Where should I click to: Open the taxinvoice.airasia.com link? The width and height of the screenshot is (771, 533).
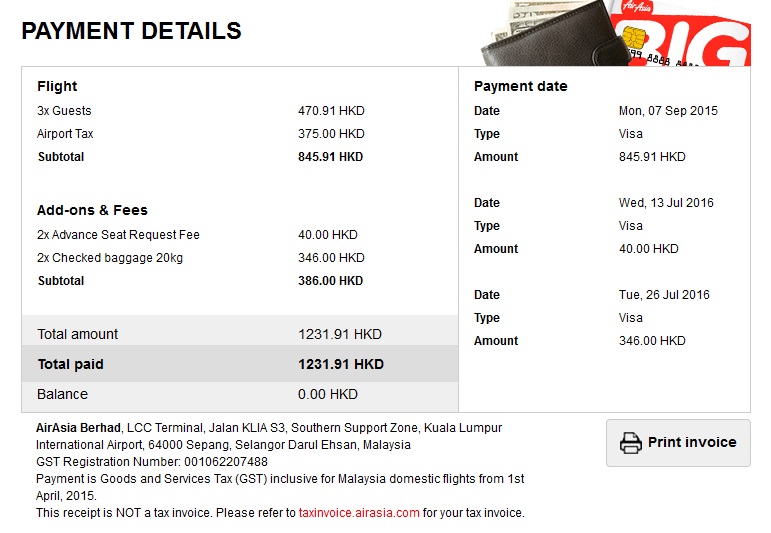(x=359, y=513)
